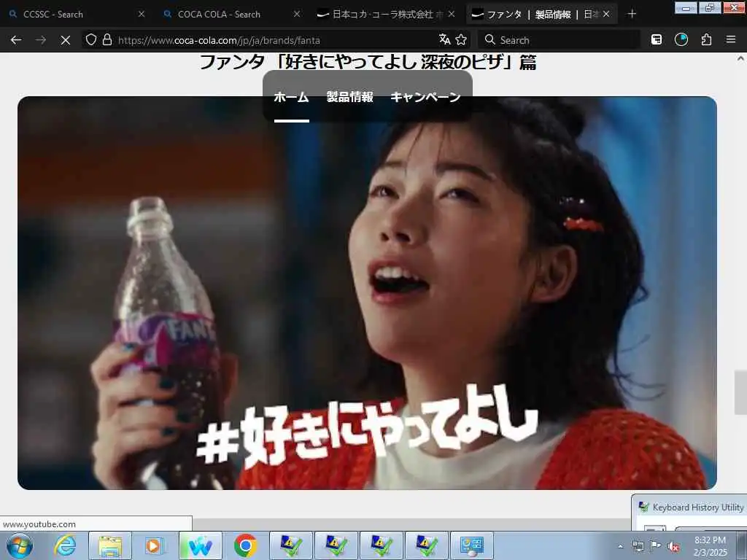The width and height of the screenshot is (747, 560).
Task: Bookmark this page with the star icon
Action: pyautogui.click(x=461, y=39)
